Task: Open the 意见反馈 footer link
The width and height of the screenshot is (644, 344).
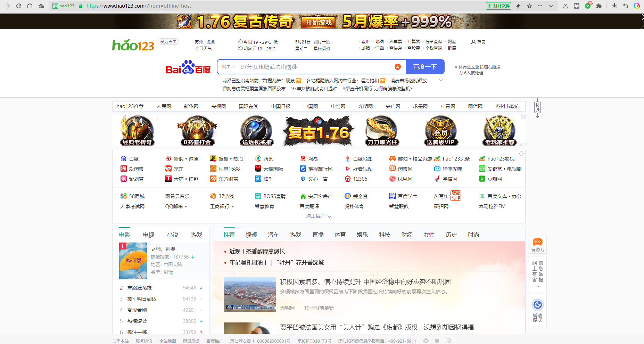Action: click(x=191, y=341)
